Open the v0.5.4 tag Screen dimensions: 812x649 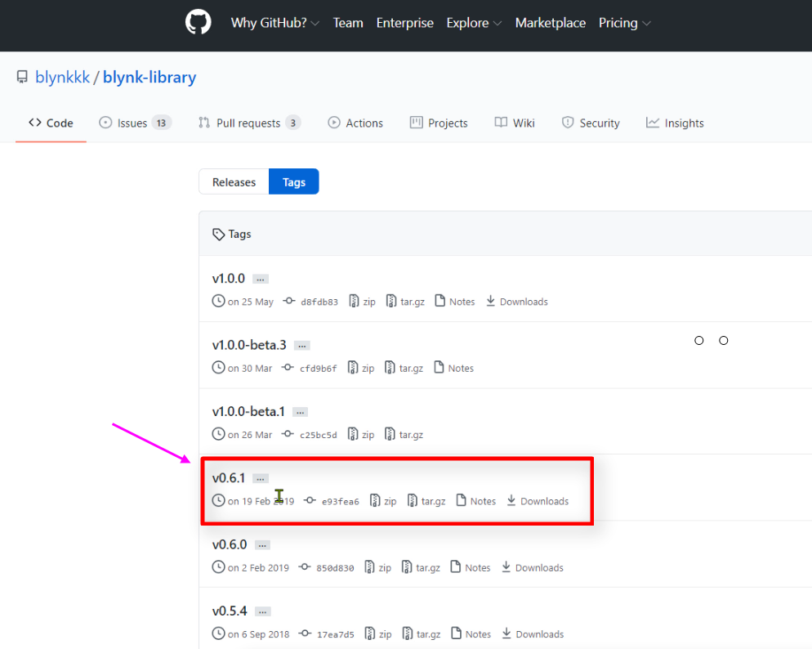point(230,611)
